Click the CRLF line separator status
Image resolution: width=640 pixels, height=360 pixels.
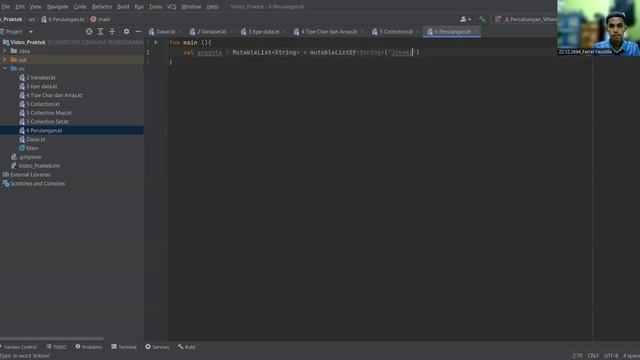coord(593,356)
